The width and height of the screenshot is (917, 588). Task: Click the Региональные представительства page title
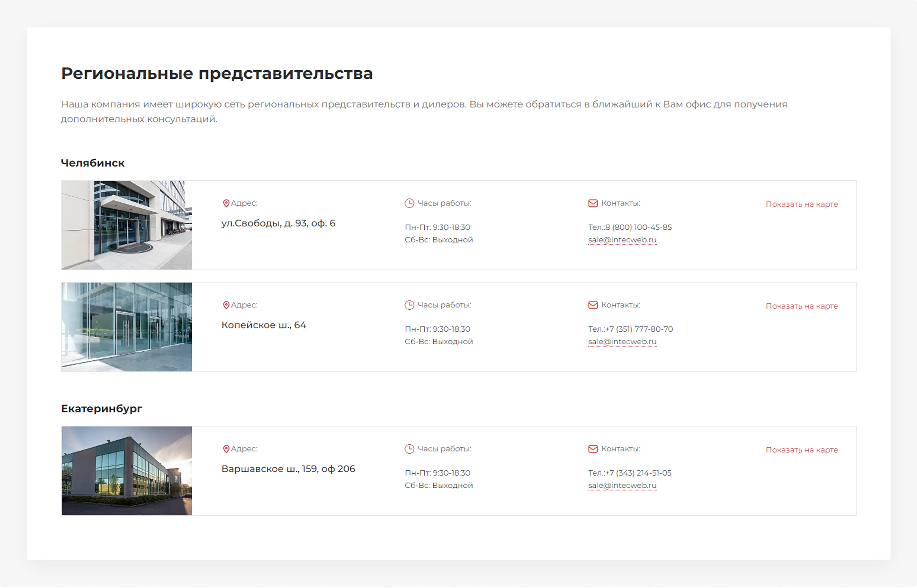(217, 73)
